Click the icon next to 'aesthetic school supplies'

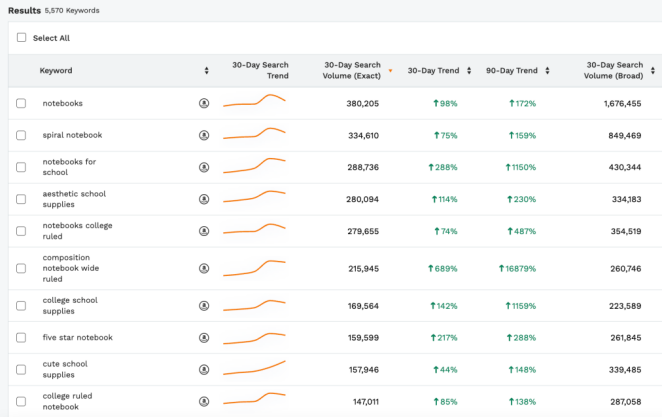(204, 199)
